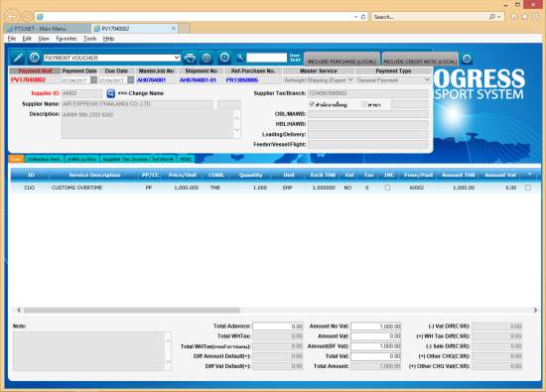Image resolution: width=546 pixels, height=392 pixels.
Task: Close the PV17040002 tab
Action: click(x=174, y=29)
